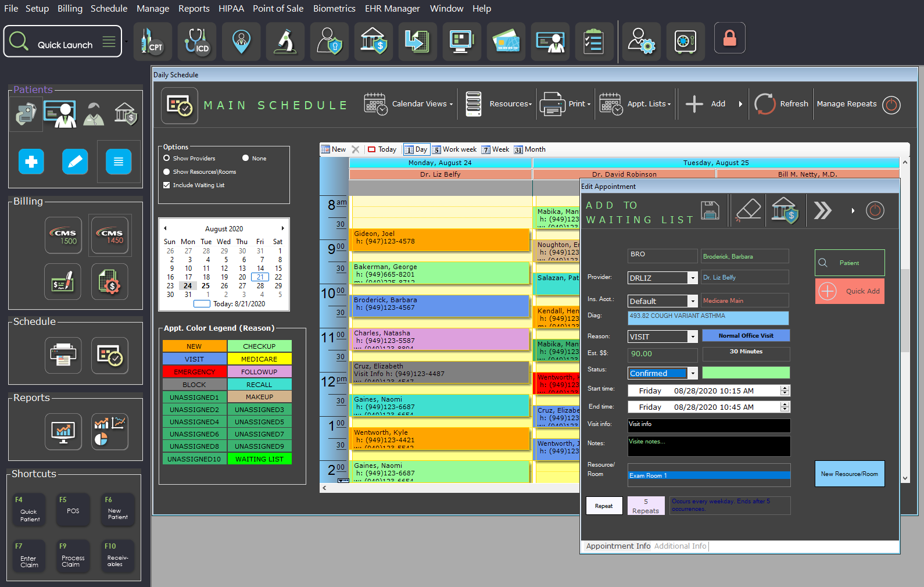Open the Point of Sale menu
This screenshot has height=587, width=924.
click(x=278, y=9)
